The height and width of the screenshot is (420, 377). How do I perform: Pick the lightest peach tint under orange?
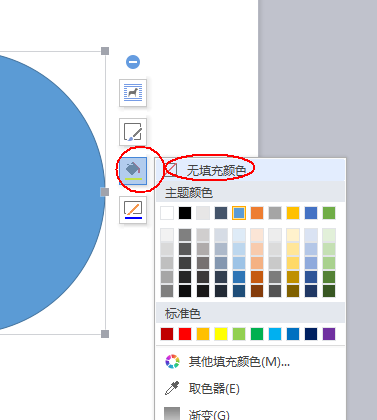pyautogui.click(x=257, y=235)
